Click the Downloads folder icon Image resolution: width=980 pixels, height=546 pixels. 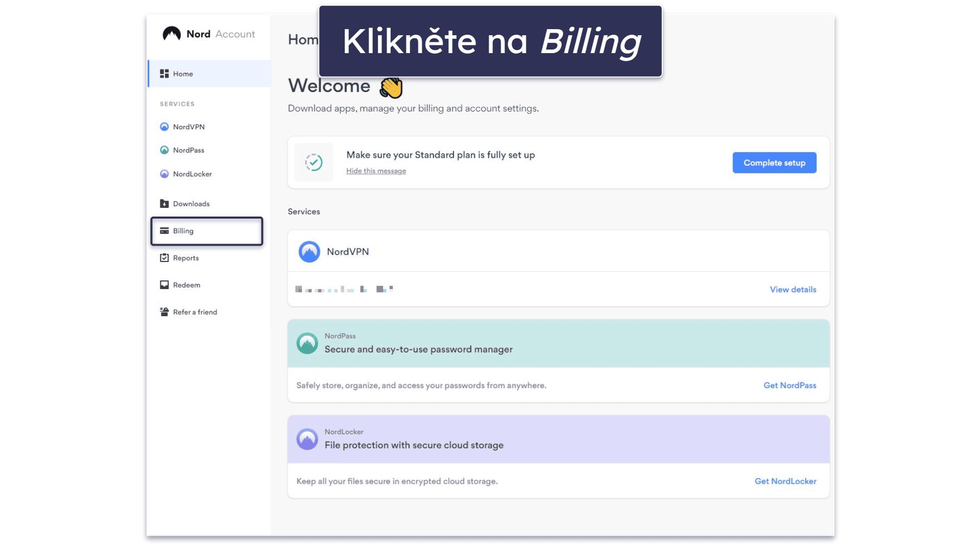coord(164,204)
